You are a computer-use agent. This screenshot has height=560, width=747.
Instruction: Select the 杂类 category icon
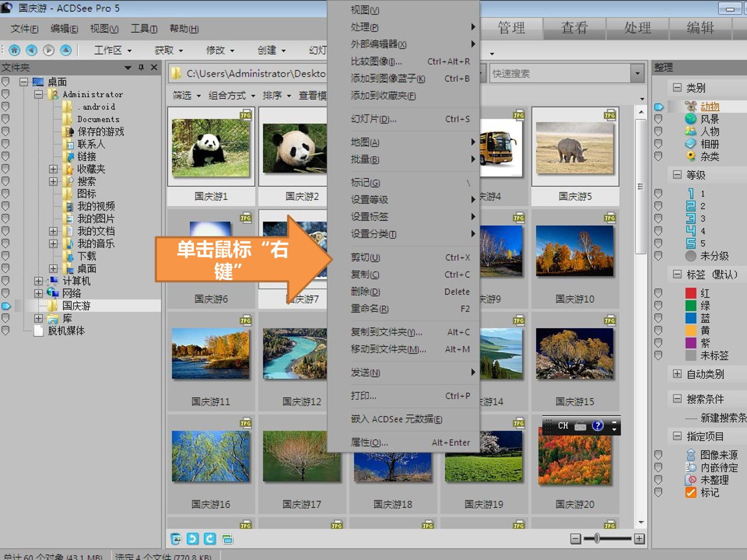tap(690, 156)
